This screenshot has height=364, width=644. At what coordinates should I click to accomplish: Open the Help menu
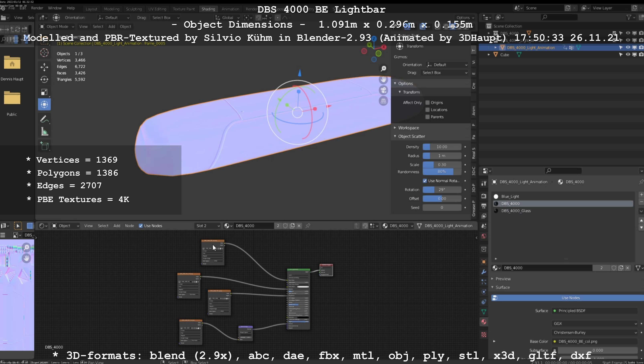[x=71, y=8]
